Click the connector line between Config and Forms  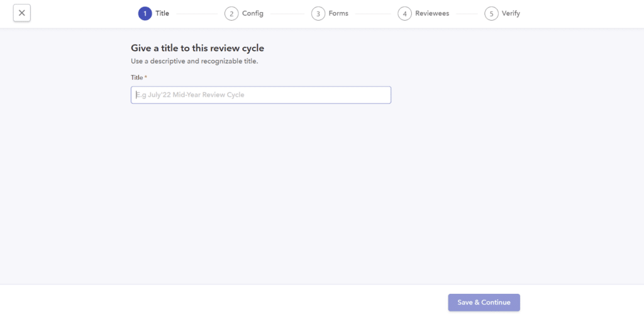coord(287,14)
